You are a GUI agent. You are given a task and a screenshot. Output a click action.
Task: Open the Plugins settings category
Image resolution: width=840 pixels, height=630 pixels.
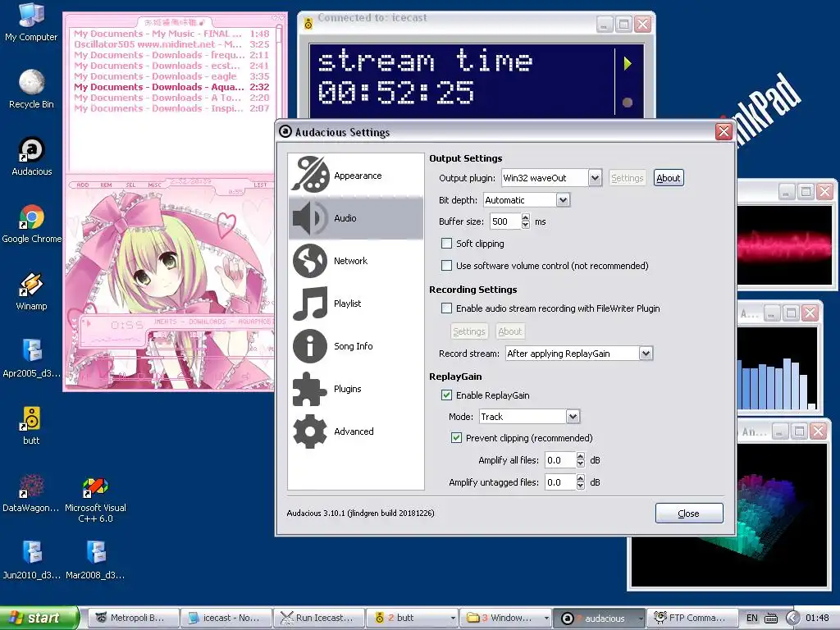click(x=356, y=389)
